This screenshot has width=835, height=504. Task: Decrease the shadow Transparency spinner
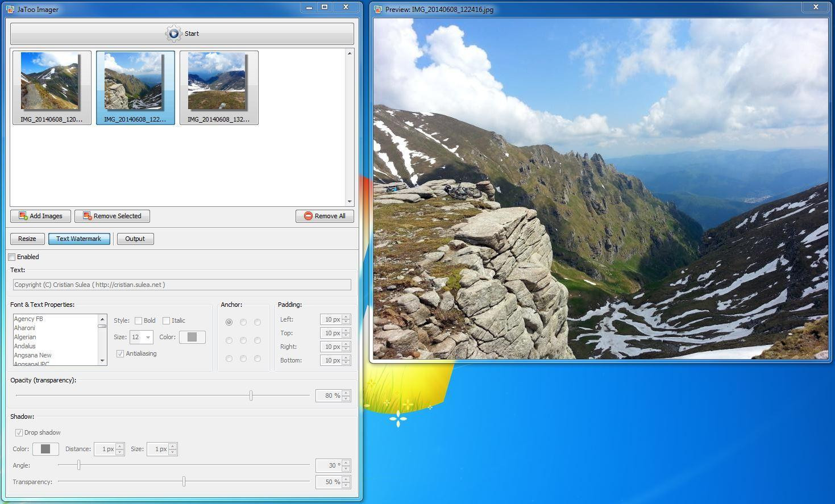(x=346, y=485)
